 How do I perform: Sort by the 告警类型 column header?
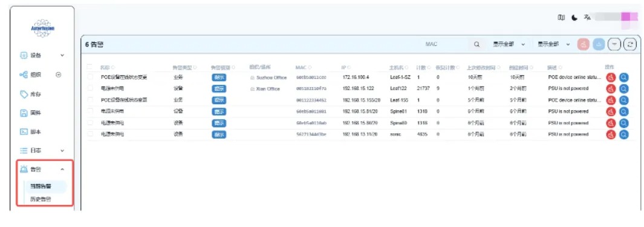coord(185,67)
